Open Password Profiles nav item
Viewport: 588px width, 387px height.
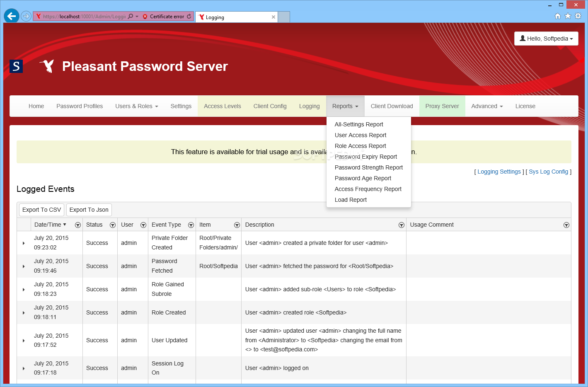pyautogui.click(x=80, y=106)
